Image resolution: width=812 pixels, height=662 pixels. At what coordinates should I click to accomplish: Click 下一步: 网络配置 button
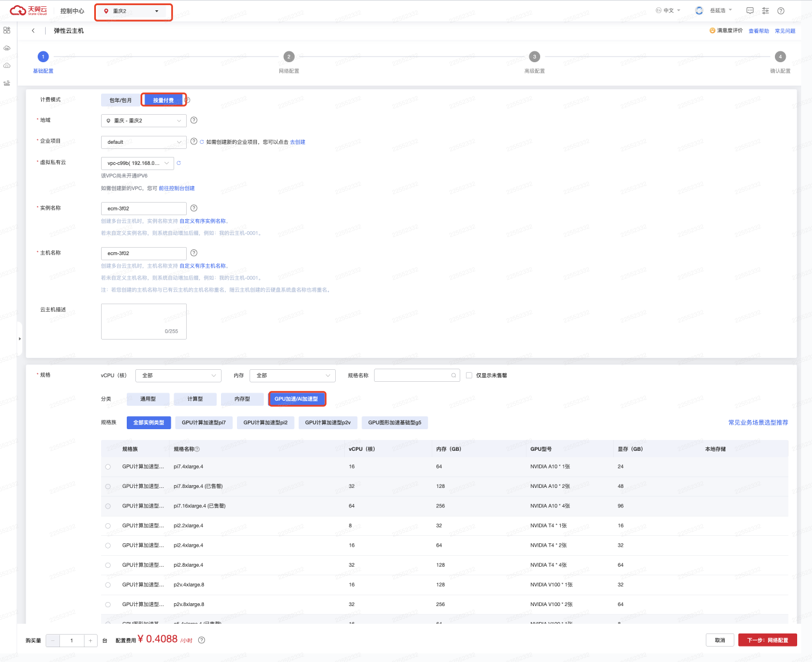(767, 640)
